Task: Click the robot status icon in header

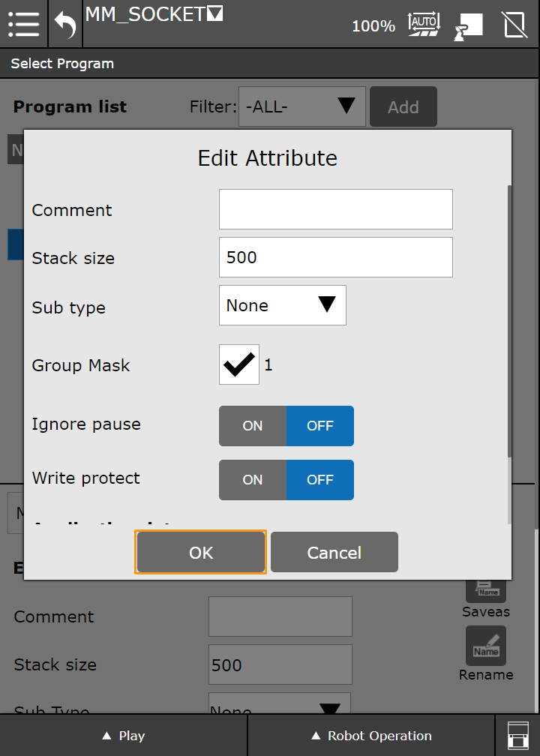Action: point(468,25)
